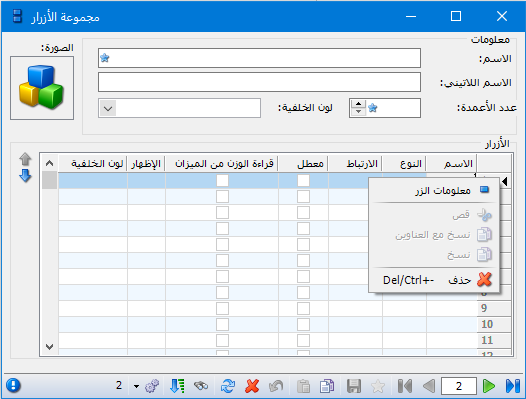
Task: Go to previous record gray arrow
Action: [x=429, y=386]
